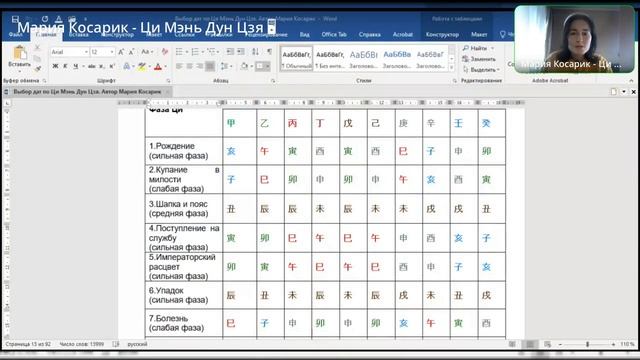Click the numbered list icon
640x360 pixels.
pos(196,52)
